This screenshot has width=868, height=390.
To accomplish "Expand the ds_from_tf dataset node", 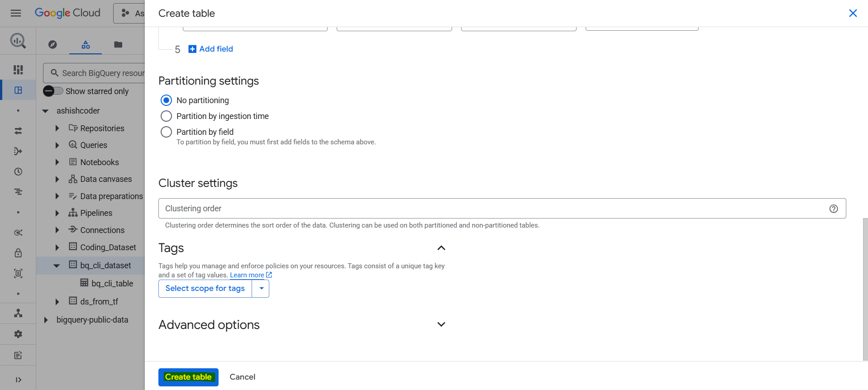I will (x=57, y=302).
